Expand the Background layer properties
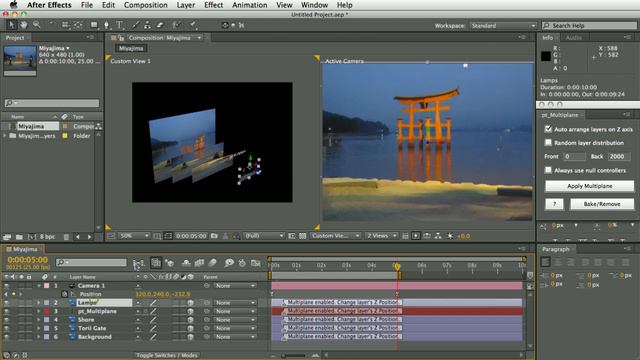Image resolution: width=640 pixels, height=360 pixels. (39, 337)
